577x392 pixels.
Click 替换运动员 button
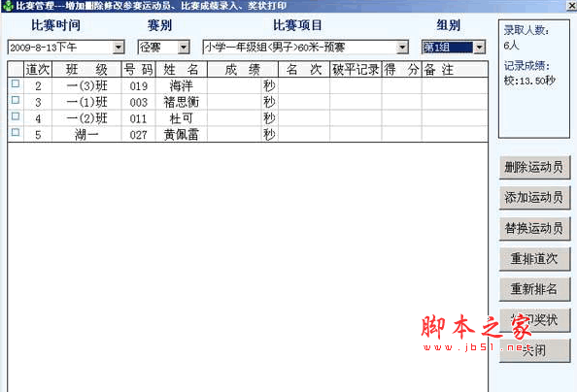[x=534, y=229]
